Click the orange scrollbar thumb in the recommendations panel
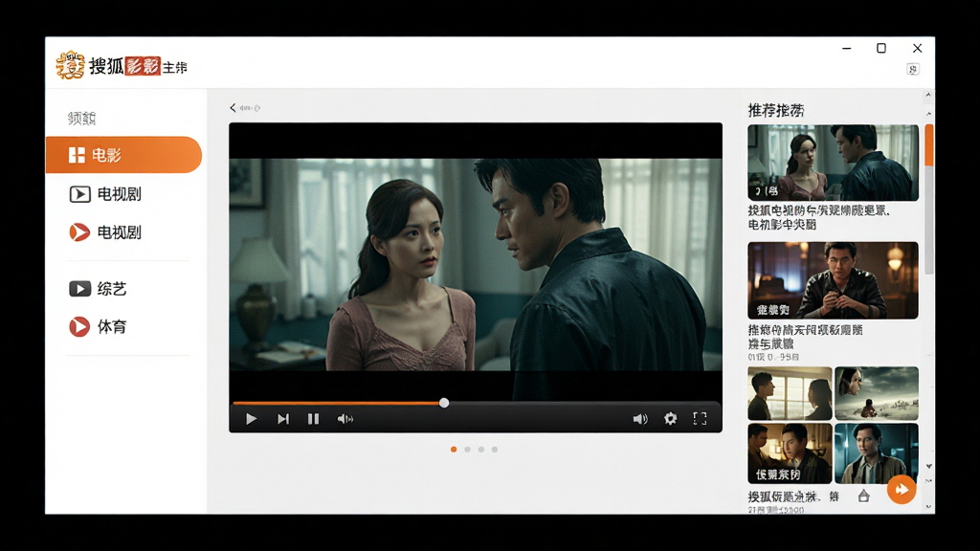 pyautogui.click(x=928, y=145)
